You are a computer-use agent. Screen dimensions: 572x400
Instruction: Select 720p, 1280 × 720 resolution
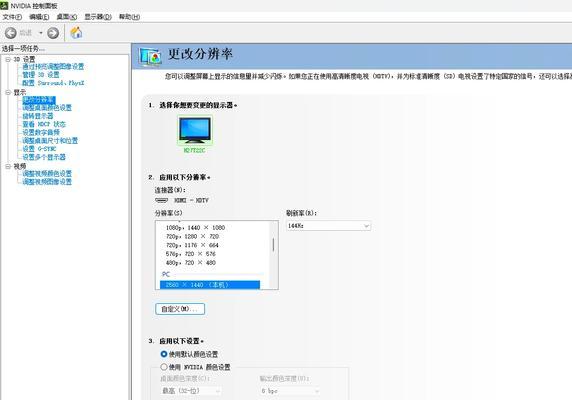[192, 236]
